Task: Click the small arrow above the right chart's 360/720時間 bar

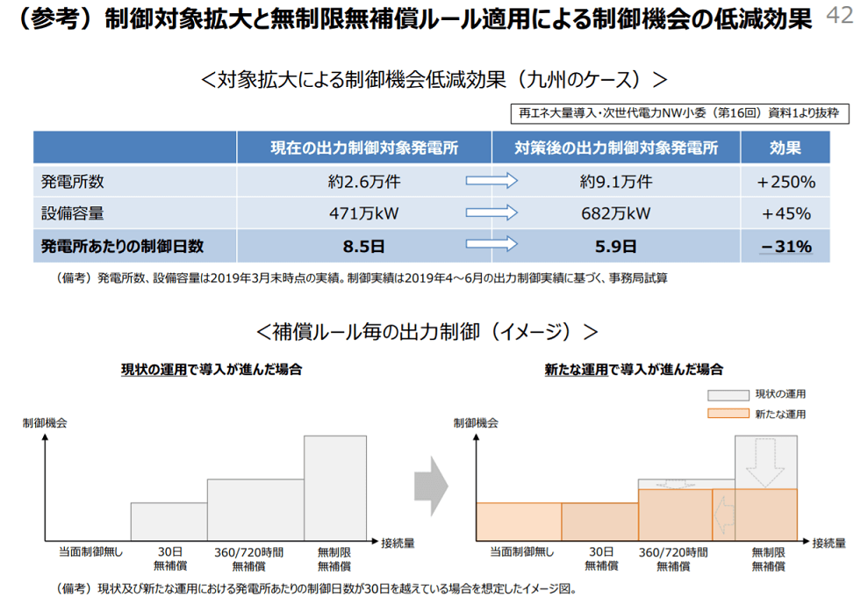Action: pos(674,483)
